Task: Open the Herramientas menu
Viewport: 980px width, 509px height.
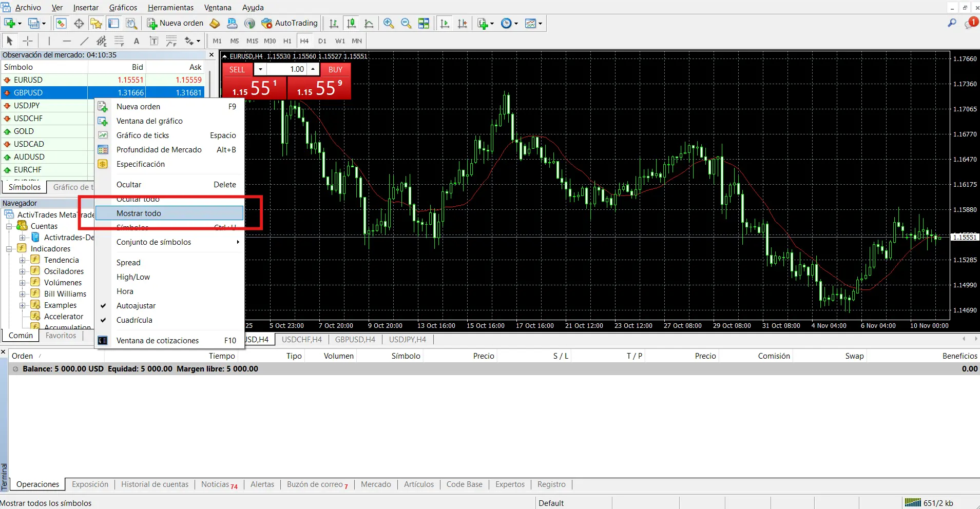Action: tap(170, 7)
